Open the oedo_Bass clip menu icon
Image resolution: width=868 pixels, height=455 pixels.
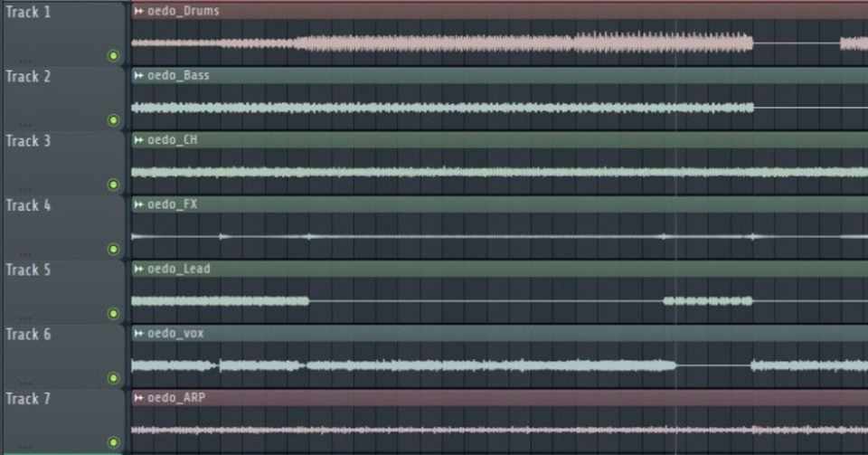coord(138,75)
